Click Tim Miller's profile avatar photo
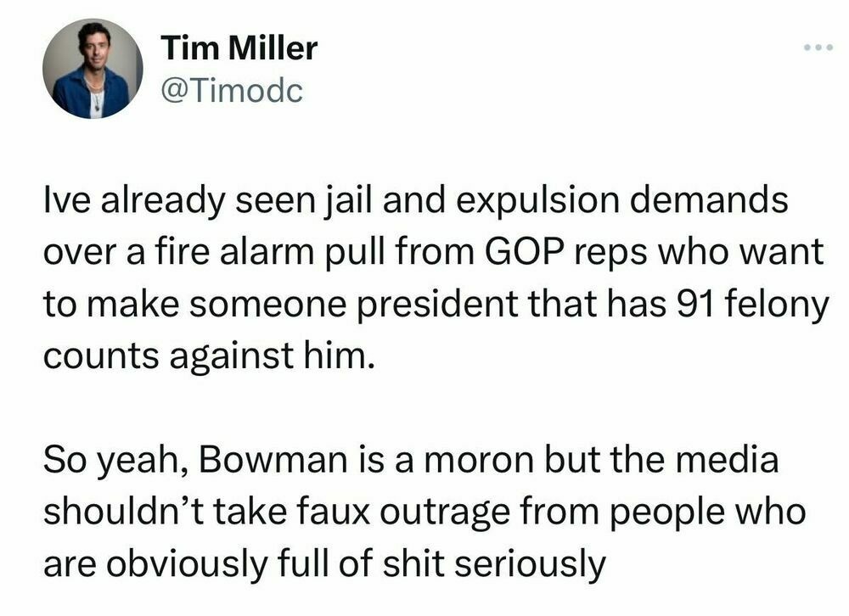This screenshot has width=849, height=616. (93, 68)
